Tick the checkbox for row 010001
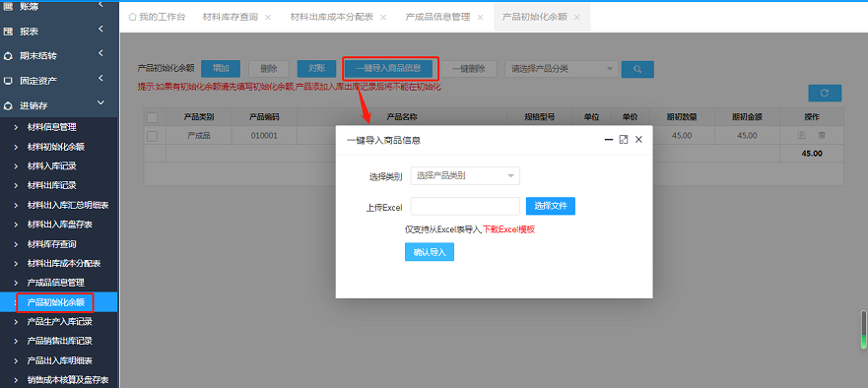The height and width of the screenshot is (388, 868). [x=153, y=135]
